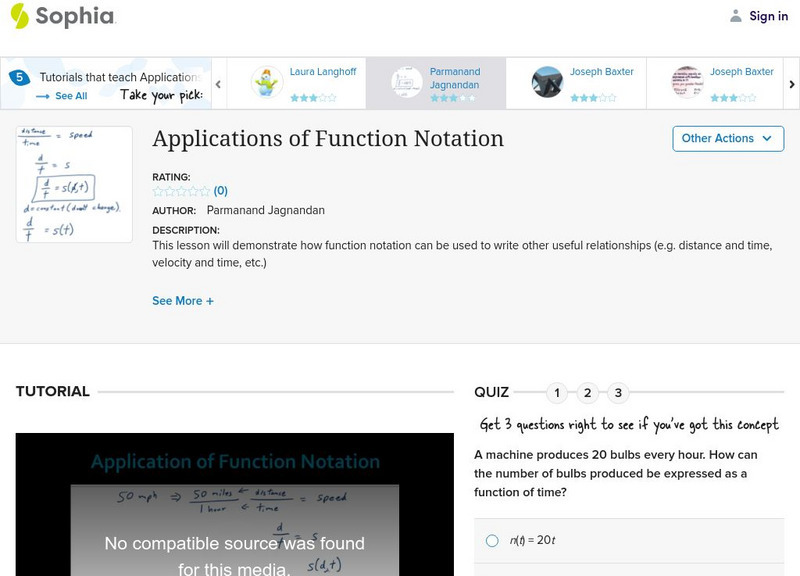
Task: Click the QUIZ section heading
Action: (492, 392)
